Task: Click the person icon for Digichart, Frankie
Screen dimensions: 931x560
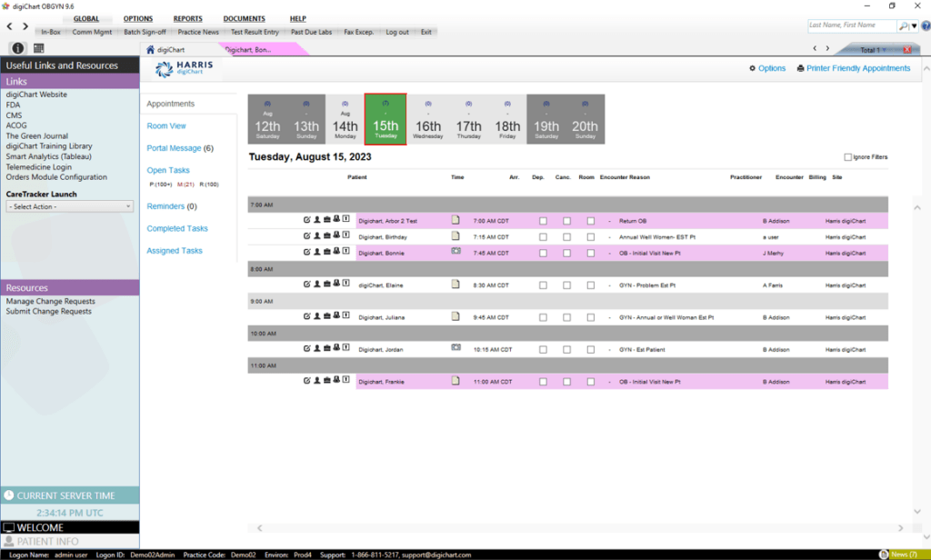Action: click(317, 381)
